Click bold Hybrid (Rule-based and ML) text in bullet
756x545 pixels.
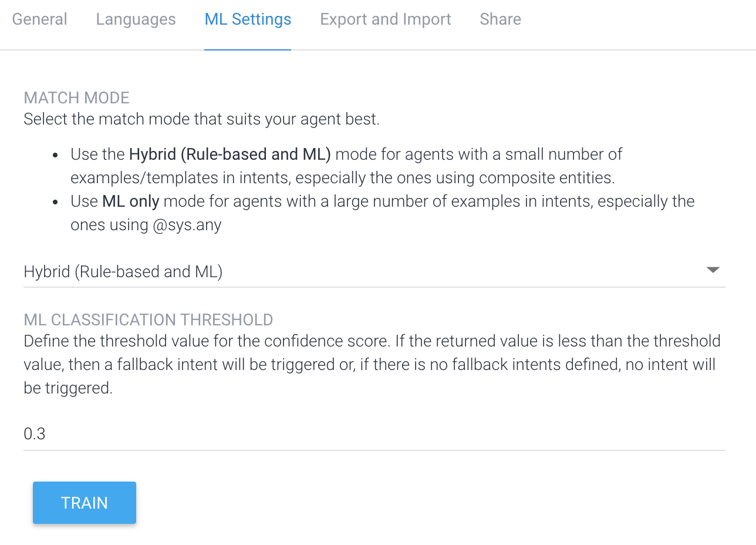(x=230, y=154)
